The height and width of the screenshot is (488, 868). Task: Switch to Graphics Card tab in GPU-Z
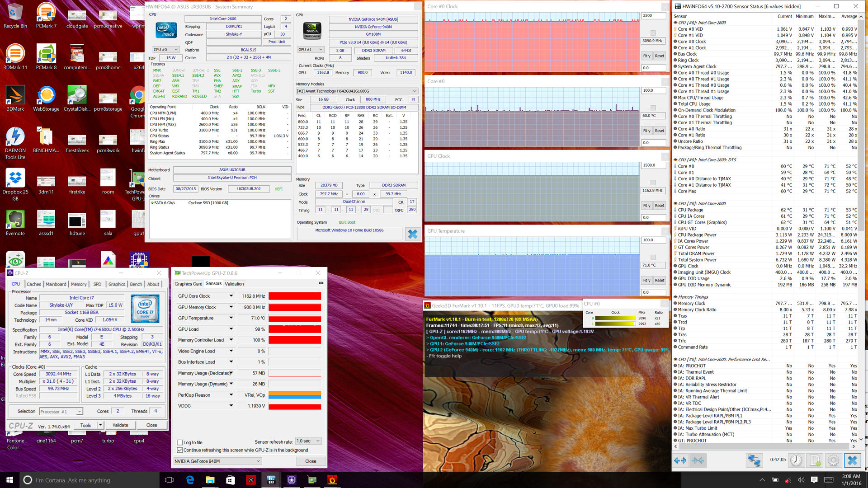tap(189, 284)
